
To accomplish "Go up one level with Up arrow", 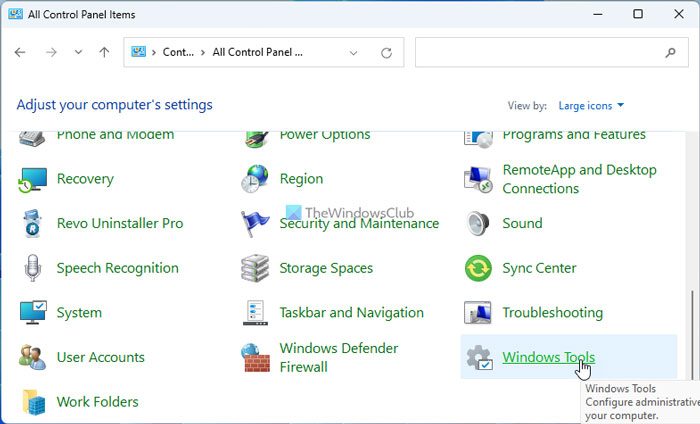I will pos(104,52).
